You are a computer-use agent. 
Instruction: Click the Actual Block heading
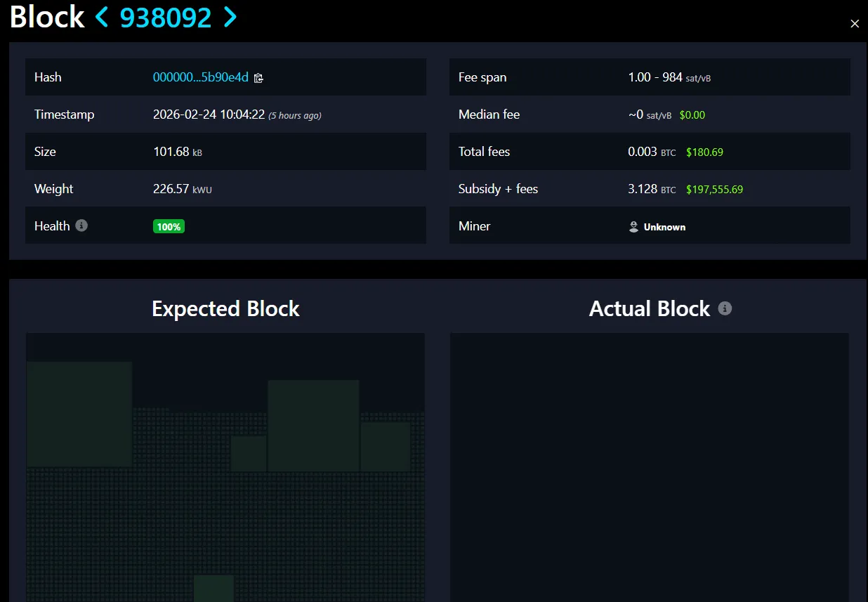coord(649,308)
